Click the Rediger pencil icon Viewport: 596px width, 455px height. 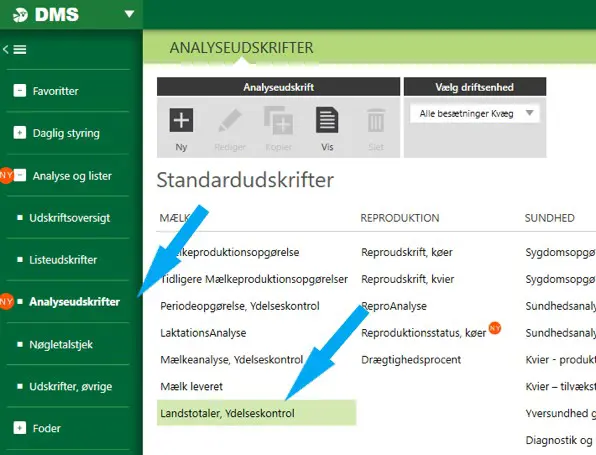(x=230, y=120)
